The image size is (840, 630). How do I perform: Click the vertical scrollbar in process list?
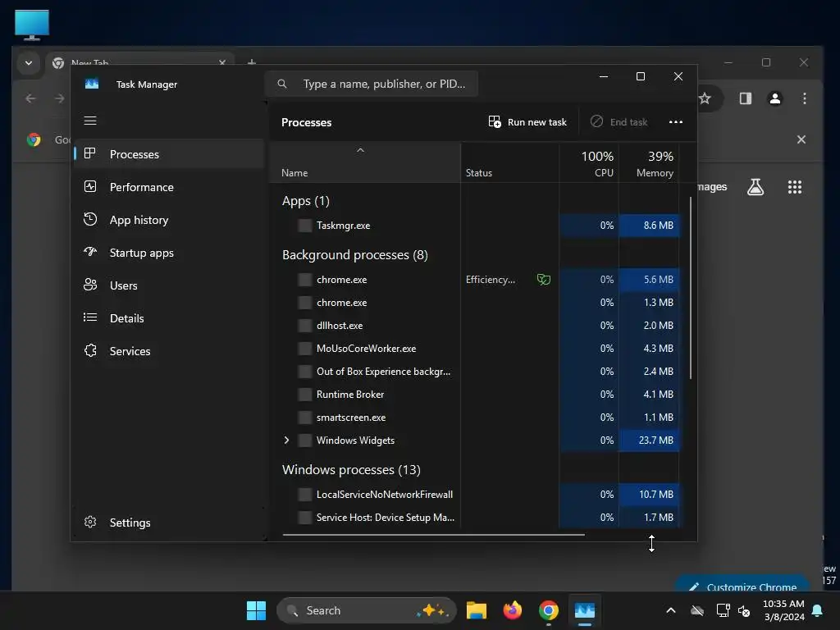click(x=691, y=288)
